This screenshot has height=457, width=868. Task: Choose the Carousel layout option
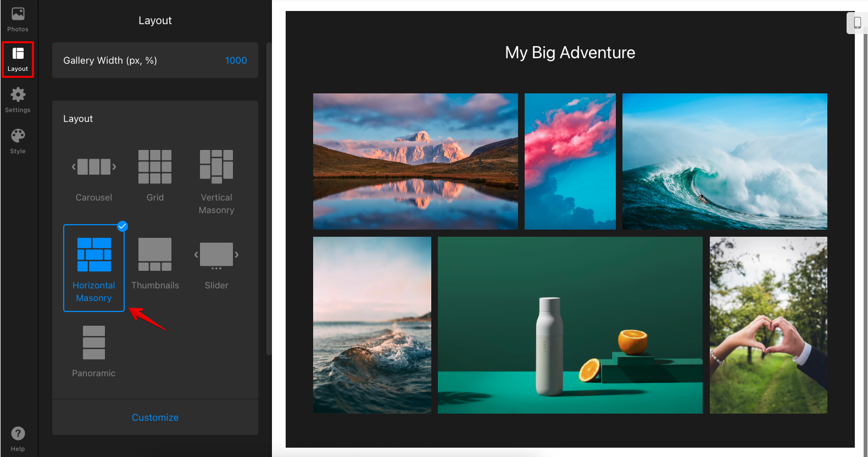pyautogui.click(x=94, y=176)
